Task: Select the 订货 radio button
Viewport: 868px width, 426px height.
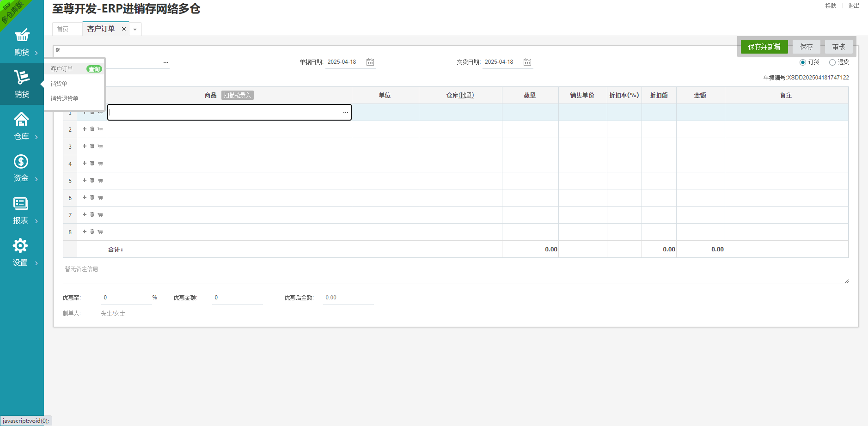Action: [803, 62]
